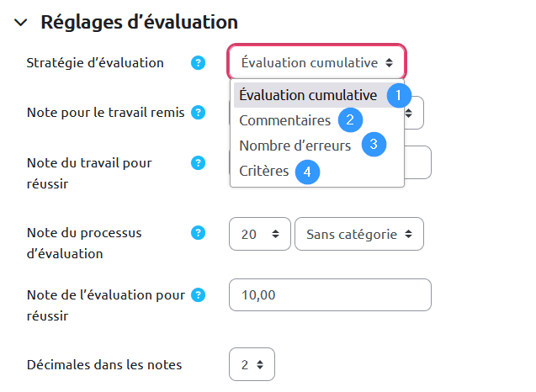Open the Décimales dans les notes dropdown

[x=252, y=365]
